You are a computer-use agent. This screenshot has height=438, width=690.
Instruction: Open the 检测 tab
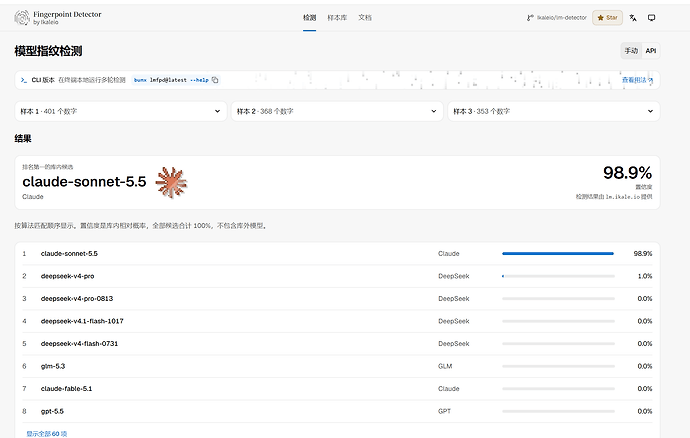click(309, 18)
